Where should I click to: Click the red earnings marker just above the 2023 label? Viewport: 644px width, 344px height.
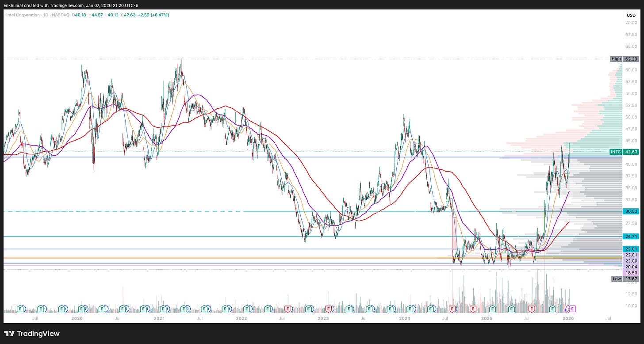[329, 308]
